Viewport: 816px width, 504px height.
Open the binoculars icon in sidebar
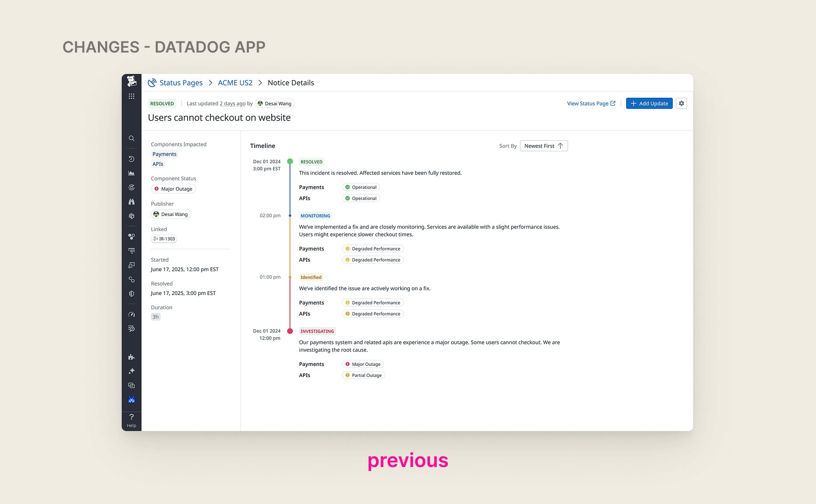[x=131, y=202]
